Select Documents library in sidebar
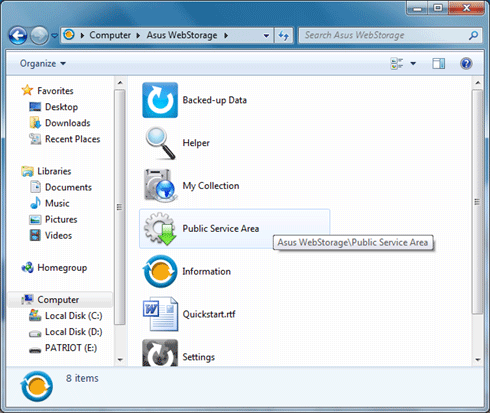 [68, 187]
